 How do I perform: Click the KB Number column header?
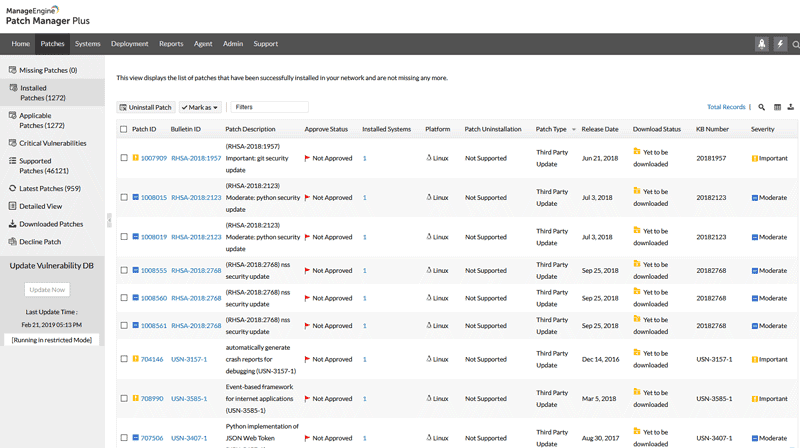[712, 129]
